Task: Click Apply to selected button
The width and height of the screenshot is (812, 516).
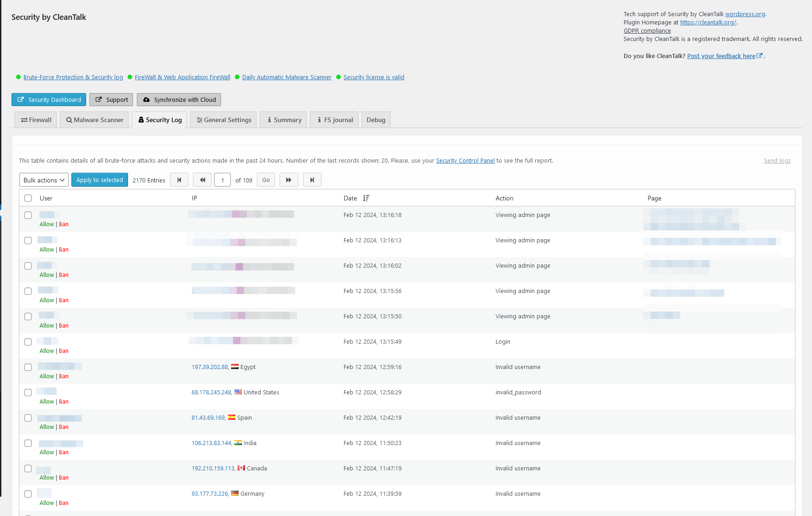Action: coord(99,180)
